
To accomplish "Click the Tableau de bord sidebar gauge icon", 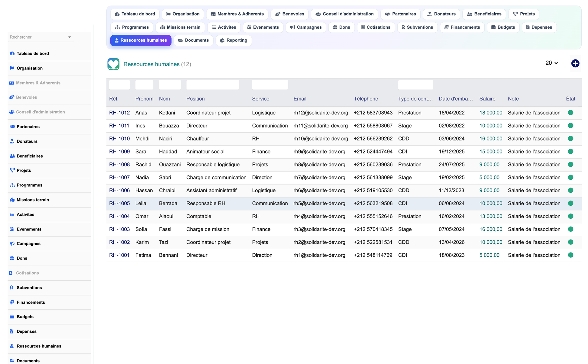I will point(12,53).
